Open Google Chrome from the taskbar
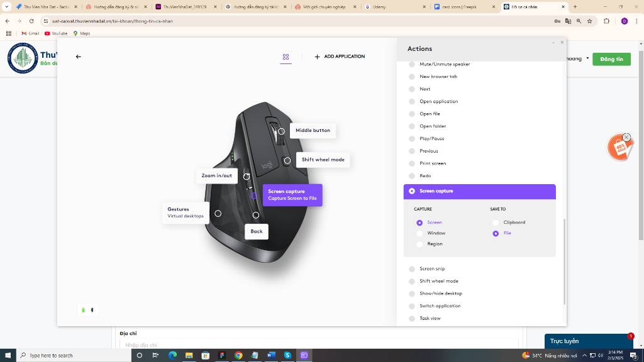 (x=238, y=355)
